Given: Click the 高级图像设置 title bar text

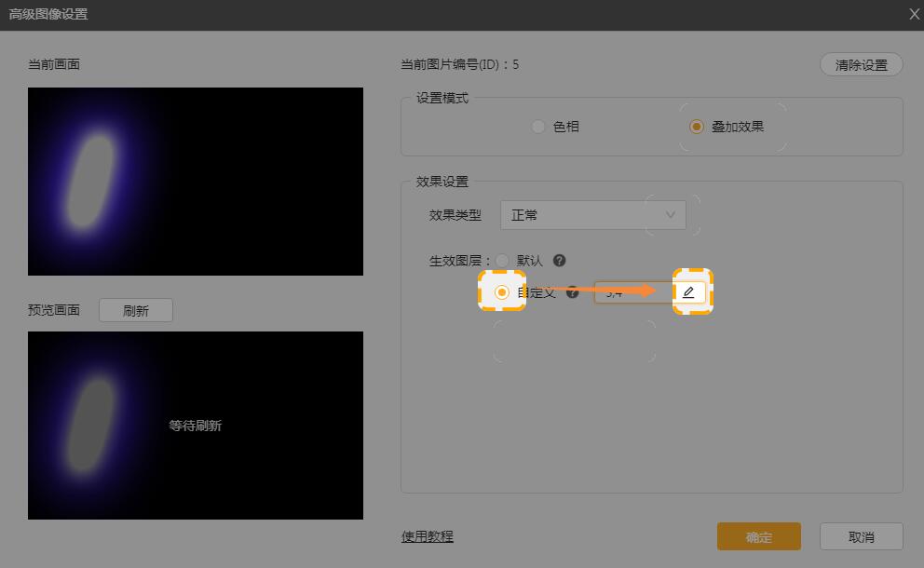Looking at the screenshot, I should point(48,14).
